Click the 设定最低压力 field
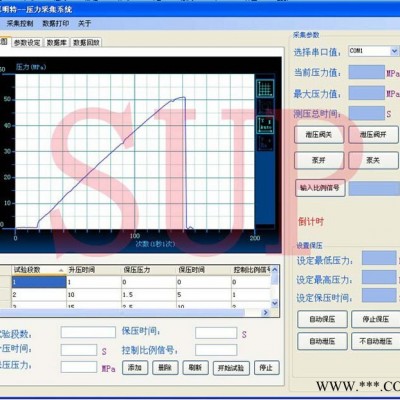This screenshot has height=400, width=400. (379, 258)
